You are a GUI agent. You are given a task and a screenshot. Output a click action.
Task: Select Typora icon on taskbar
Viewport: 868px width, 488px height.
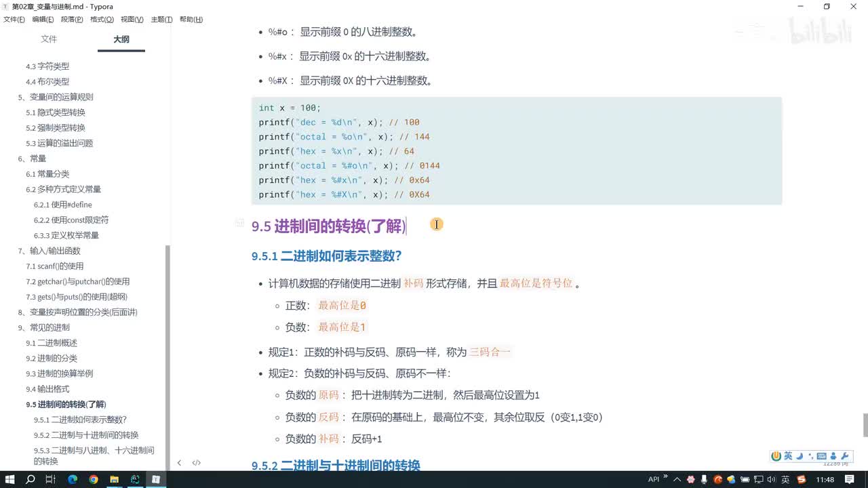point(156,479)
